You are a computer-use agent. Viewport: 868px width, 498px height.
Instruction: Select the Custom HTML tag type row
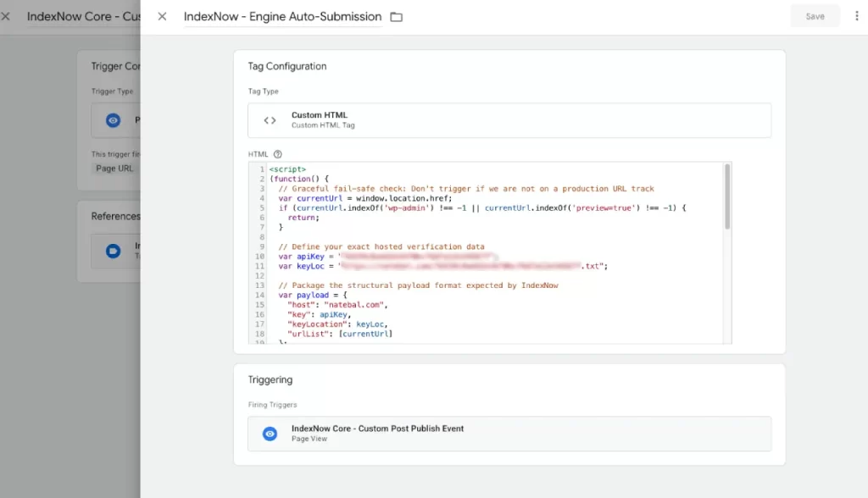[509, 120]
